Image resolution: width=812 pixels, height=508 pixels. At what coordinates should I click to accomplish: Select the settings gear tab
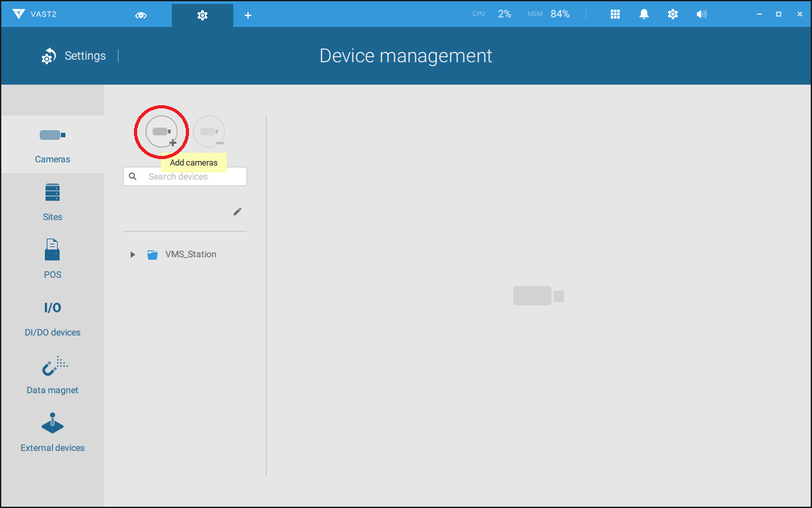point(203,15)
